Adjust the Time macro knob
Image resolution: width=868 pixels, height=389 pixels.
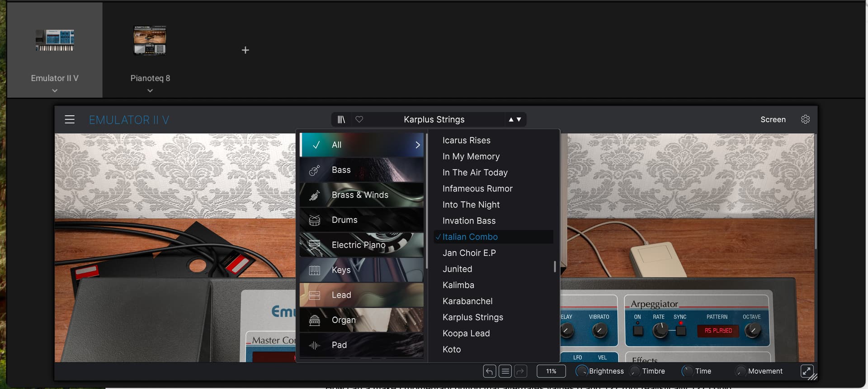pyautogui.click(x=687, y=371)
